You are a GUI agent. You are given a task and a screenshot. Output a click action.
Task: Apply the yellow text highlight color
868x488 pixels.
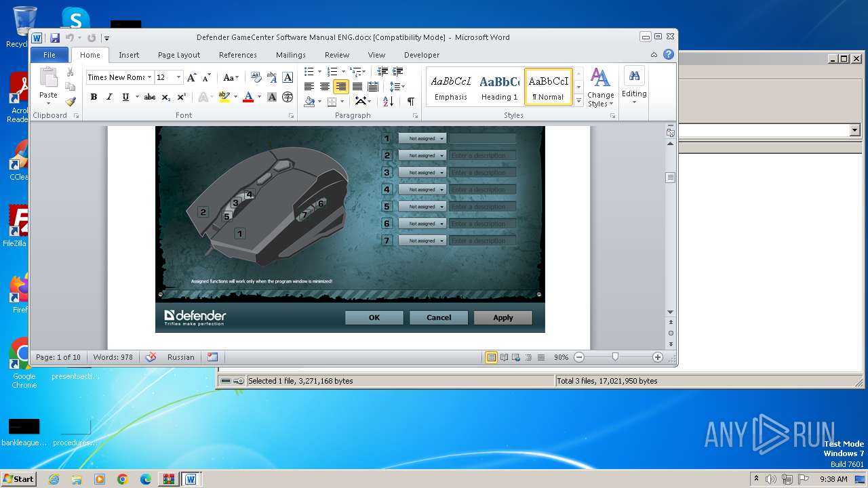click(224, 97)
